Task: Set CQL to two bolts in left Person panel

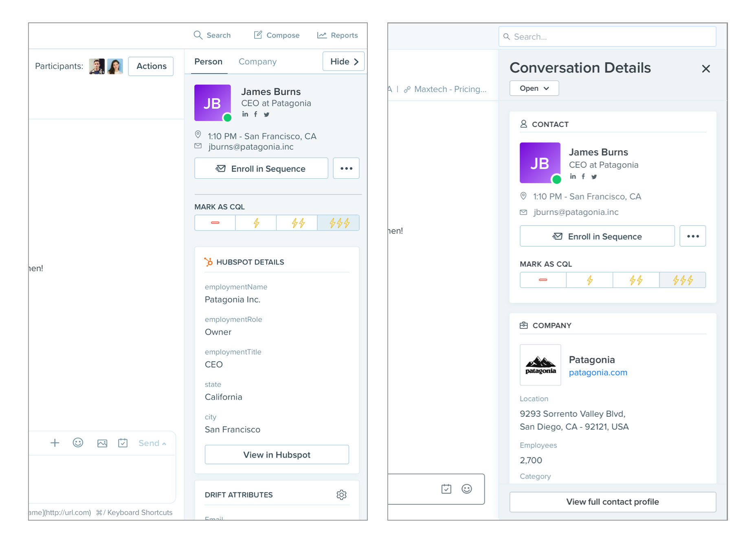Action: tap(297, 223)
